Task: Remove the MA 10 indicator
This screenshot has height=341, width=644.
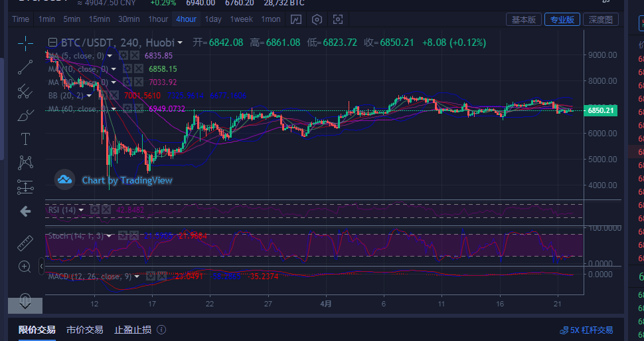Action: 139,68
